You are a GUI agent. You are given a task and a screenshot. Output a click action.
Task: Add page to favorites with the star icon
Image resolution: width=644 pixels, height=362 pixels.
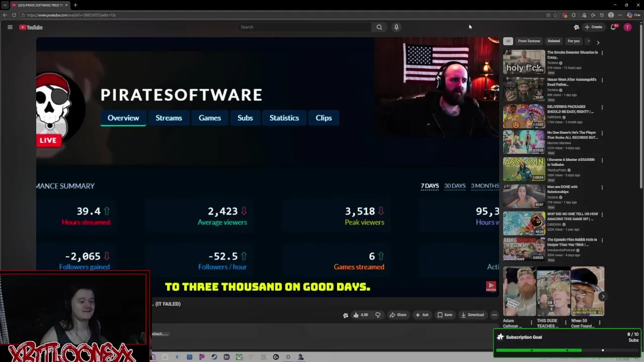(x=555, y=15)
